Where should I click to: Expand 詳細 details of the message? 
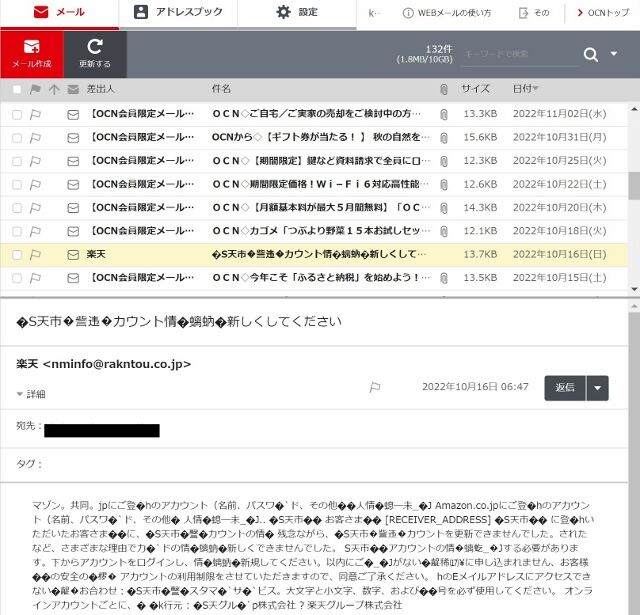31,394
